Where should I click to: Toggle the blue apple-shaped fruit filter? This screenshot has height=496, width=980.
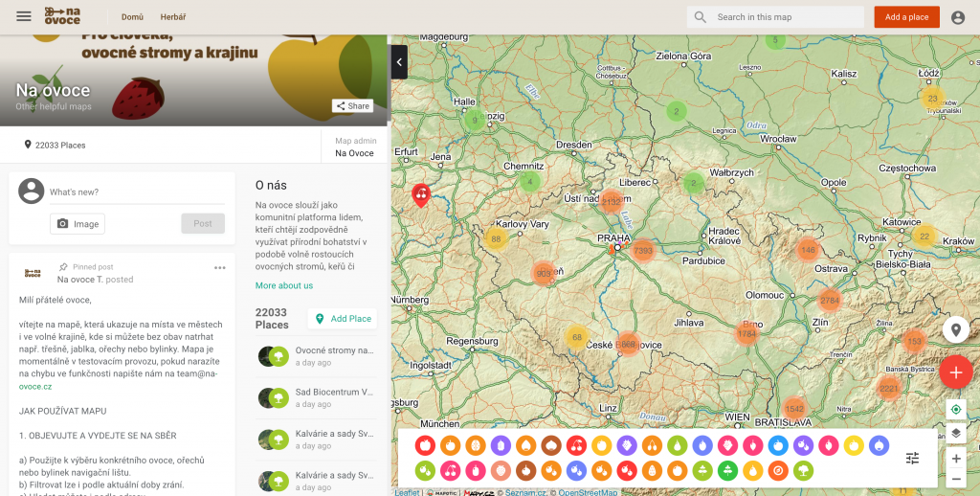(778, 445)
